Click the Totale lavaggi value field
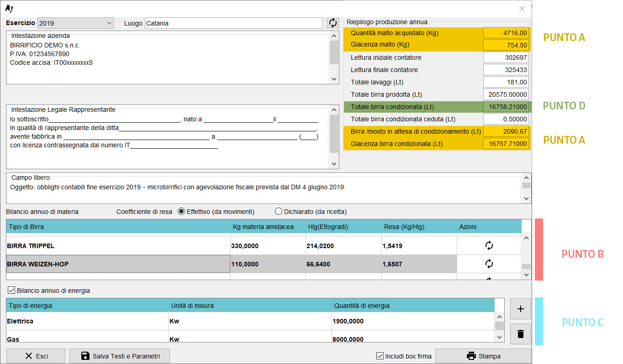 [506, 82]
